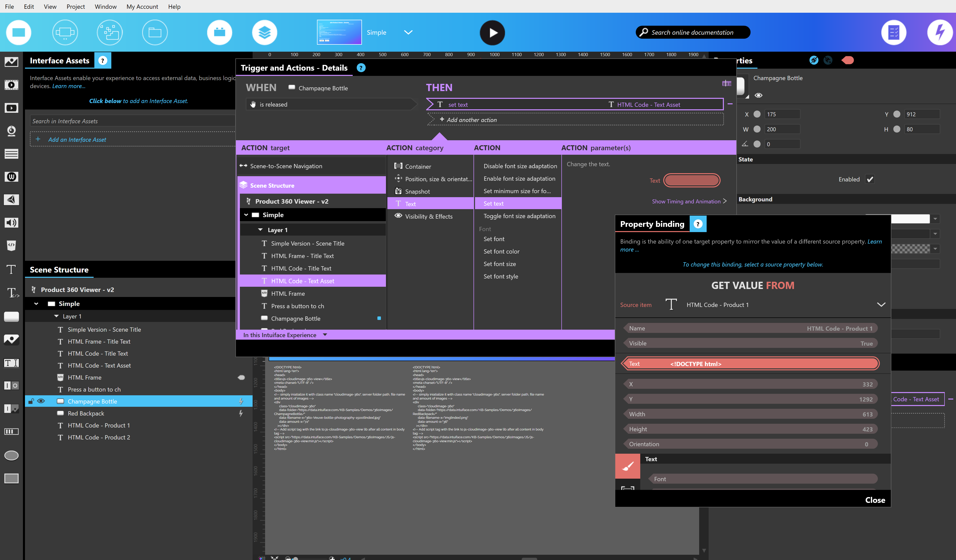Select the Text Input field tool
The width and height of the screenshot is (956, 560).
click(11, 363)
